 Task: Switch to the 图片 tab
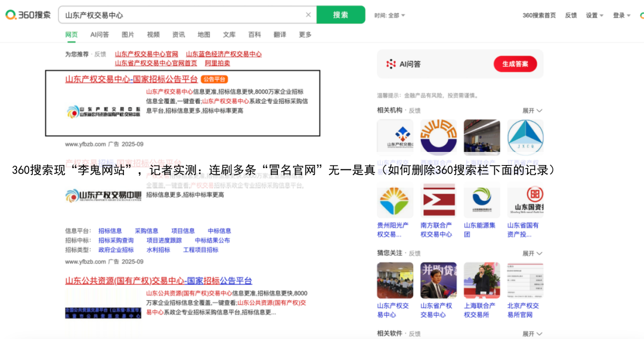pos(128,35)
